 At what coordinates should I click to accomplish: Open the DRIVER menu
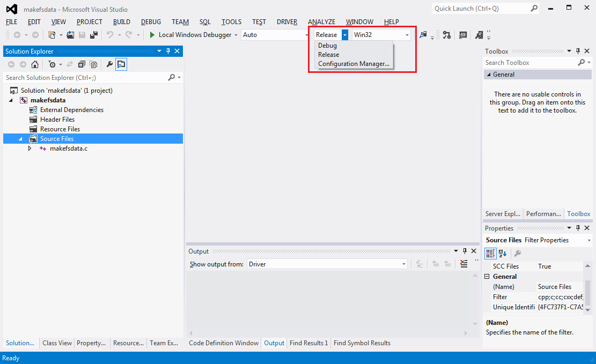click(x=287, y=22)
